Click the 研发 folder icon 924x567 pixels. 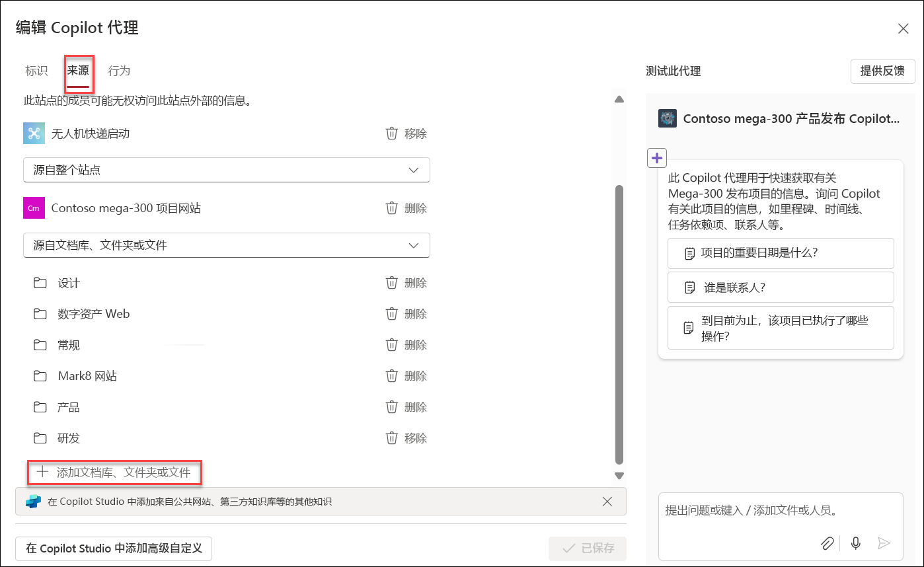click(x=40, y=438)
